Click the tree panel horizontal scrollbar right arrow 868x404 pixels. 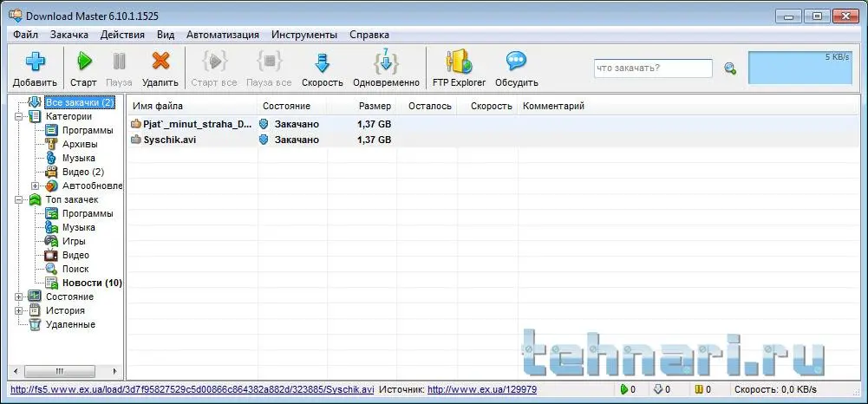[115, 371]
